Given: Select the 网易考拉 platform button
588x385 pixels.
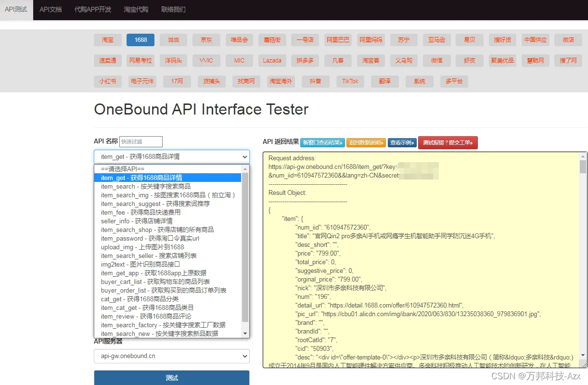Looking at the screenshot, I should click(x=141, y=61).
